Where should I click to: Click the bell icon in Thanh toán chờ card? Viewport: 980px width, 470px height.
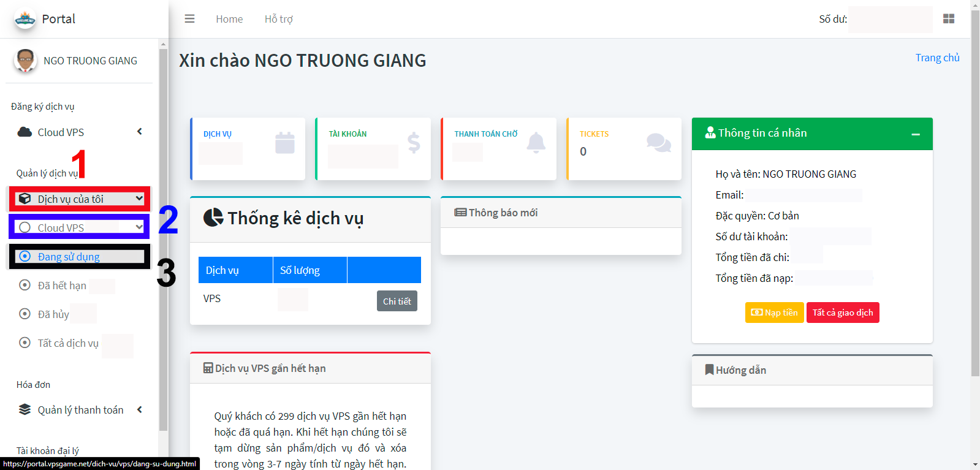[536, 143]
